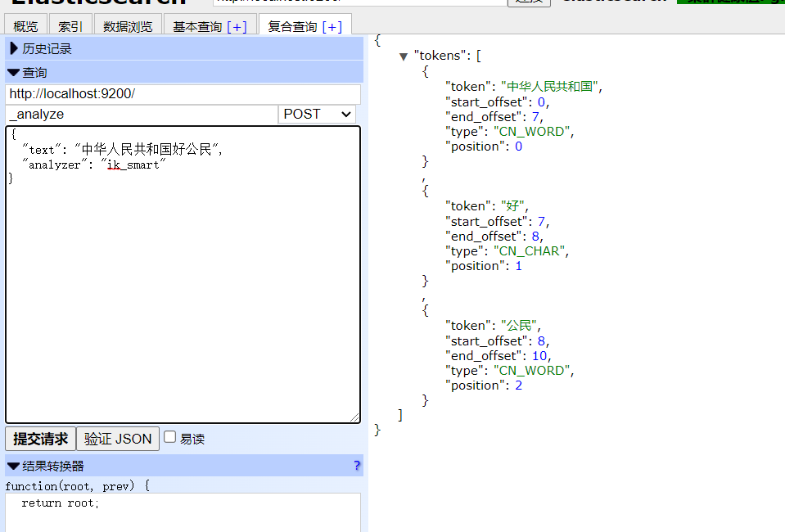The image size is (785, 532).
Task: Open the POST method dropdown
Action: click(317, 114)
